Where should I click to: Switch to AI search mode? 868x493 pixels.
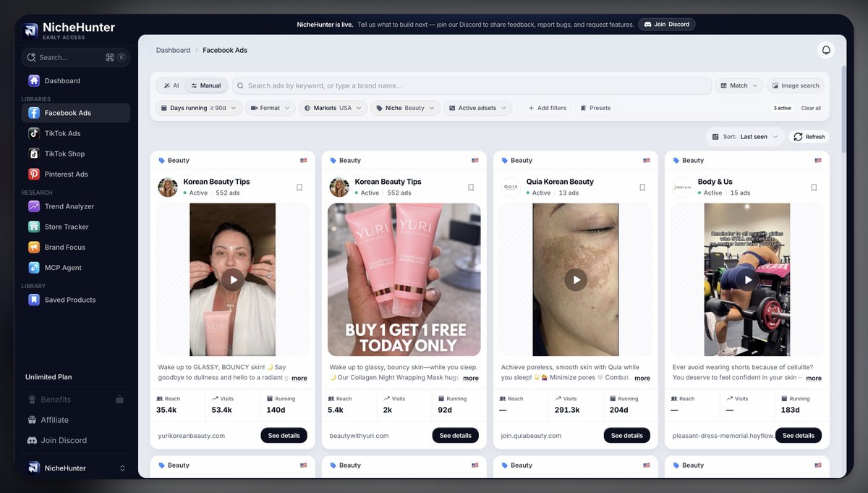point(171,85)
